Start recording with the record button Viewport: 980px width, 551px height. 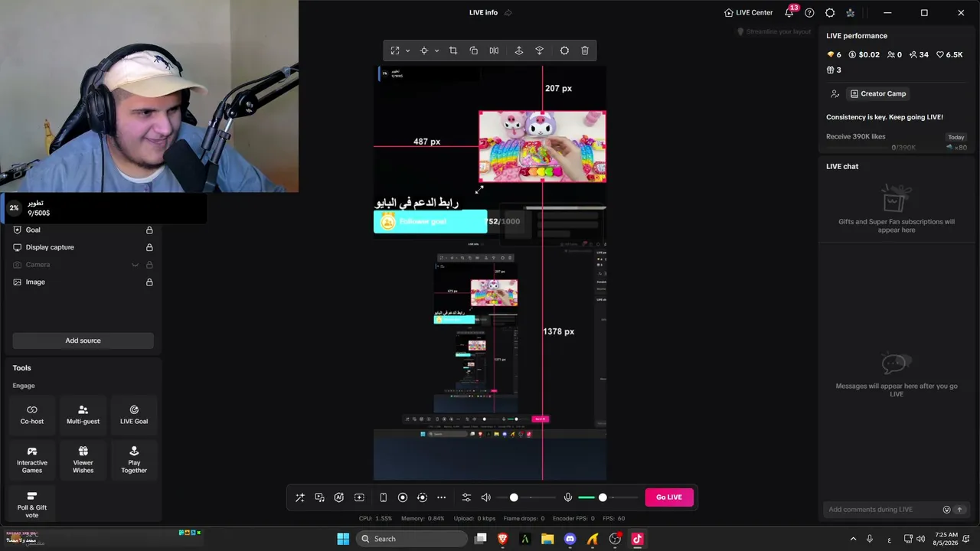point(403,497)
